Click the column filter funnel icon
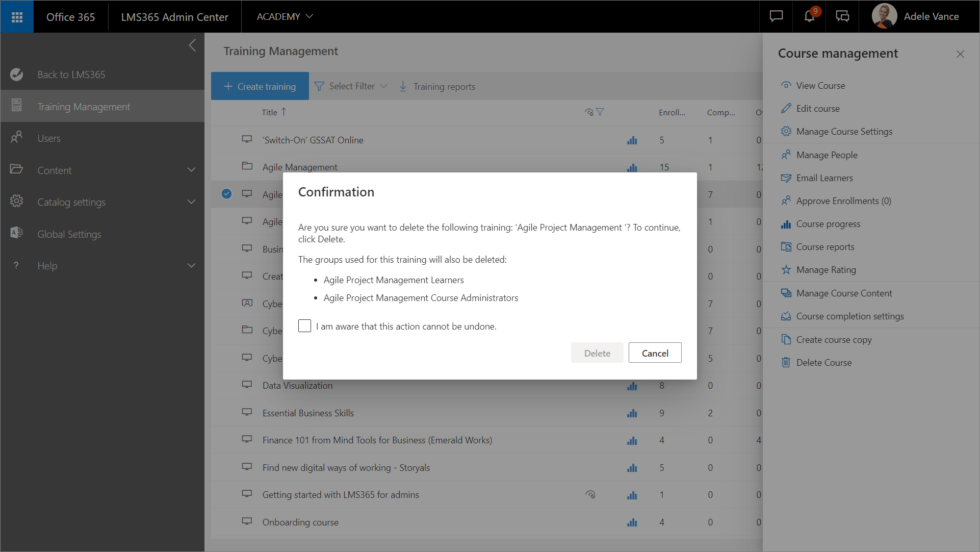980x552 pixels. (600, 112)
